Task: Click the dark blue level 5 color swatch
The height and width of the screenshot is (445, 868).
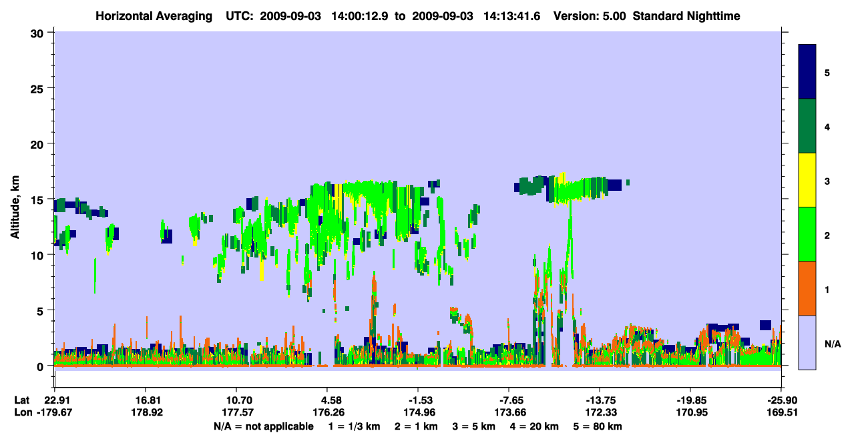Action: click(x=807, y=72)
